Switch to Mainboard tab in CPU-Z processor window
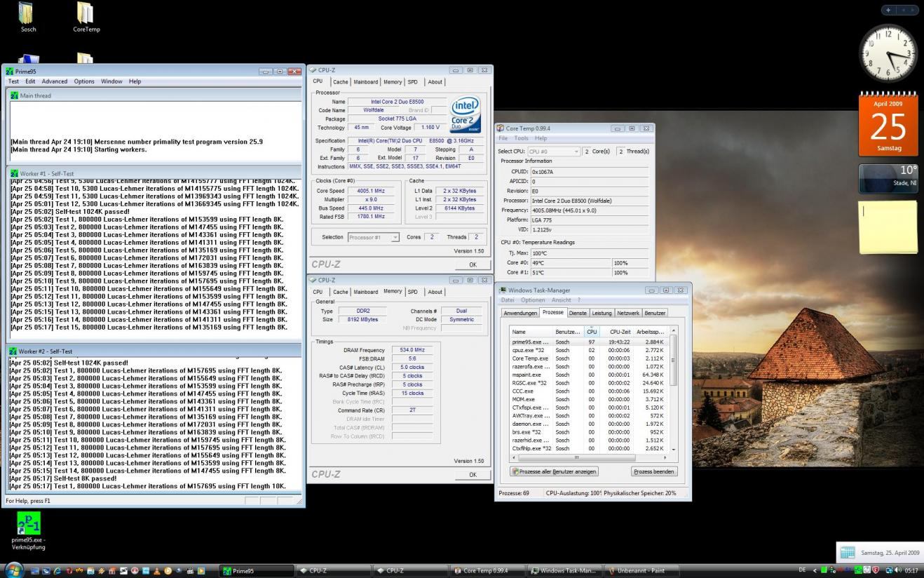This screenshot has height=578, width=924. 366,82
